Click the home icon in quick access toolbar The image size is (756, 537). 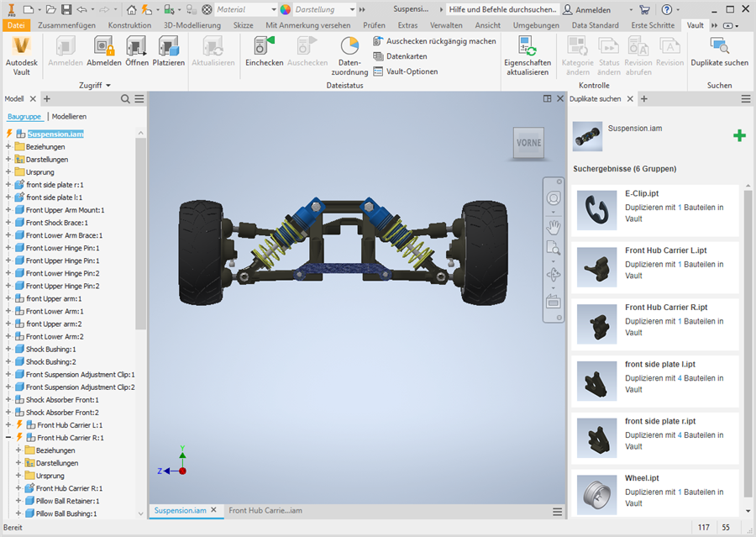point(132,9)
